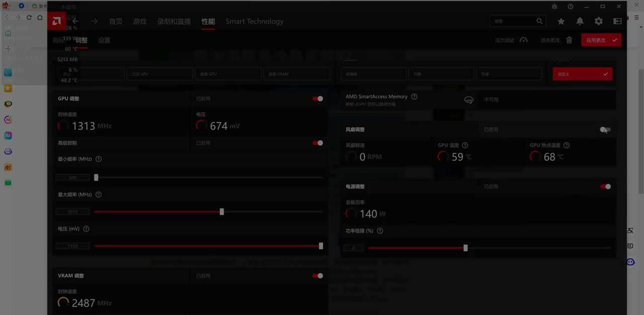Image resolution: width=644 pixels, height=315 pixels.
Task: Open the Smart Technology tab
Action: coord(255,21)
